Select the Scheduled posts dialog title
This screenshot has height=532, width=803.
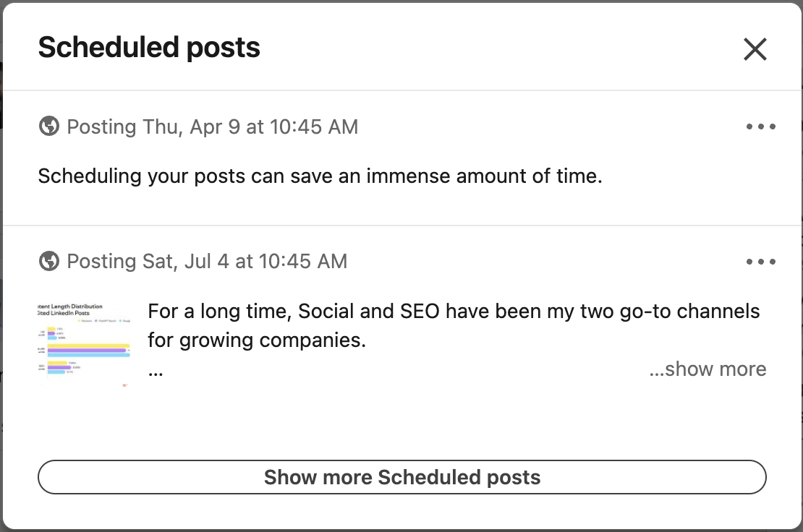click(148, 47)
